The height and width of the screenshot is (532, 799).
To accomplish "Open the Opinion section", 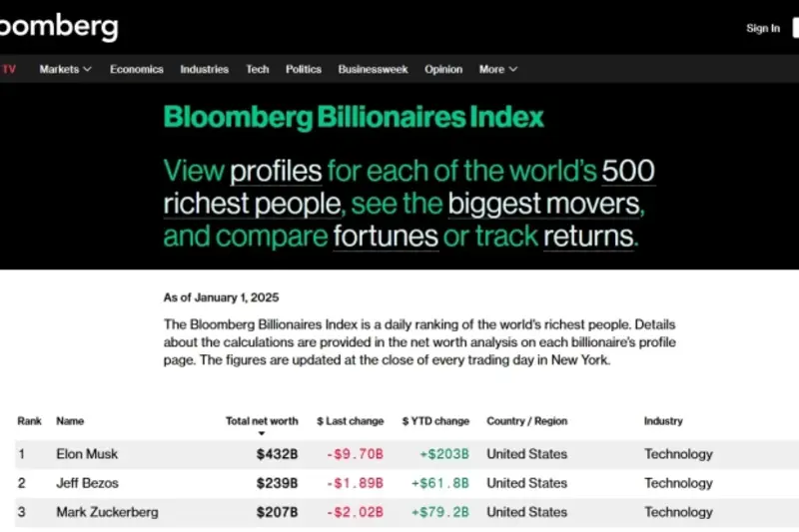I will tap(443, 69).
